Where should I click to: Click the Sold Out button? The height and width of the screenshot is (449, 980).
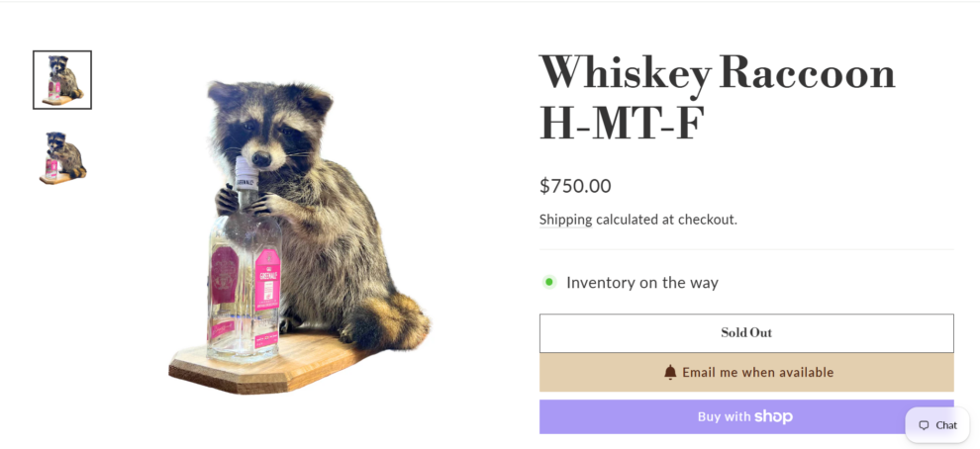click(746, 333)
